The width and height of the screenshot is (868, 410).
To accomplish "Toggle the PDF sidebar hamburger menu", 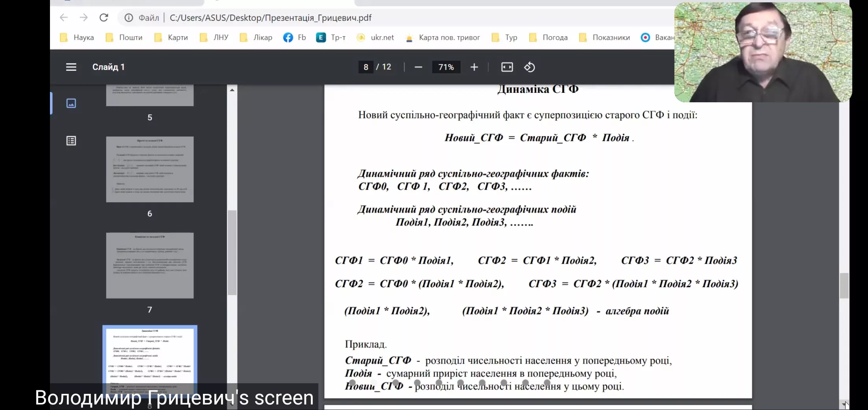I will click(71, 67).
